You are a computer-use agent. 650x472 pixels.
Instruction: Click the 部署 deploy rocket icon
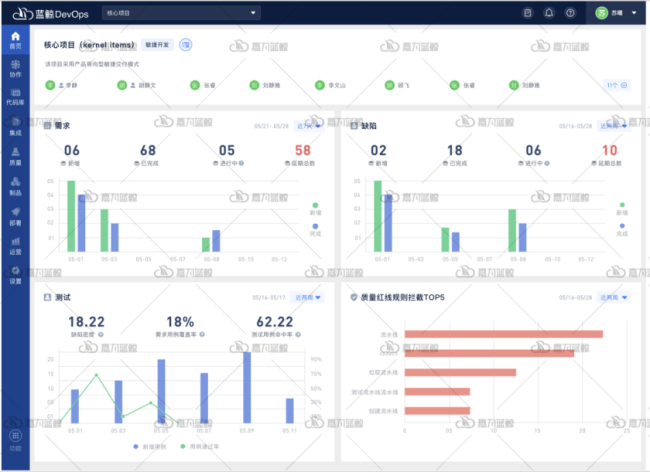click(14, 215)
